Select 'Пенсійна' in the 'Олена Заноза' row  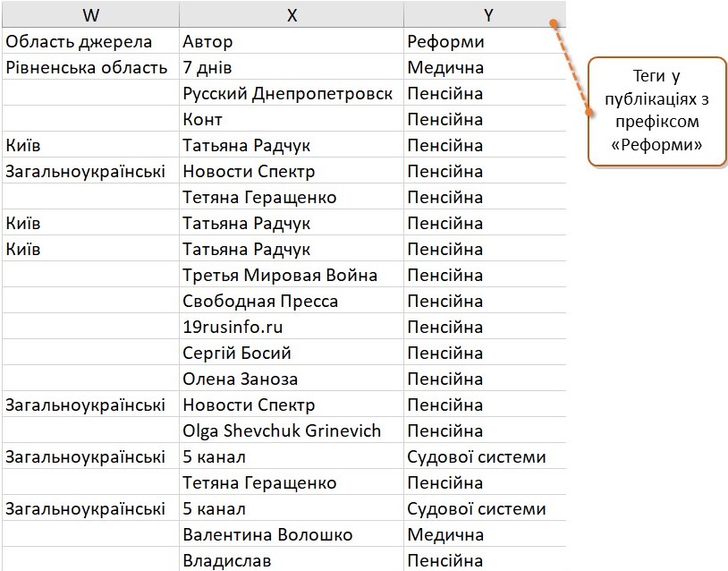click(485, 379)
